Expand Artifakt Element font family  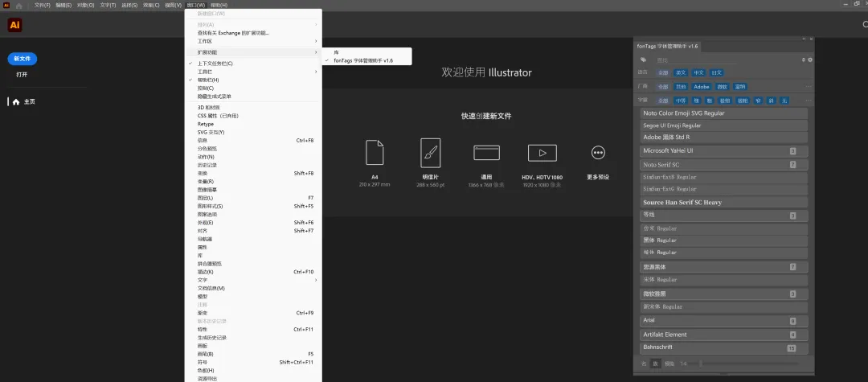coord(723,335)
